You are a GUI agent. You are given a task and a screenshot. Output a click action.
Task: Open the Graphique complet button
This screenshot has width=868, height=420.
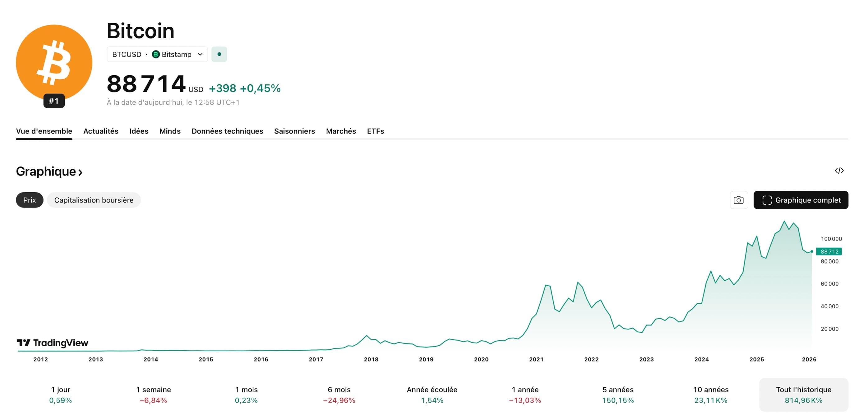pos(801,200)
